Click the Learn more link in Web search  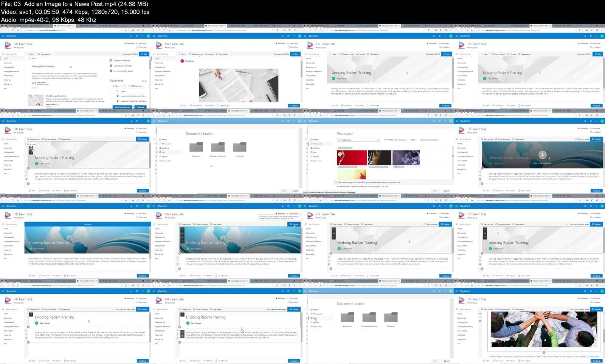click(385, 186)
